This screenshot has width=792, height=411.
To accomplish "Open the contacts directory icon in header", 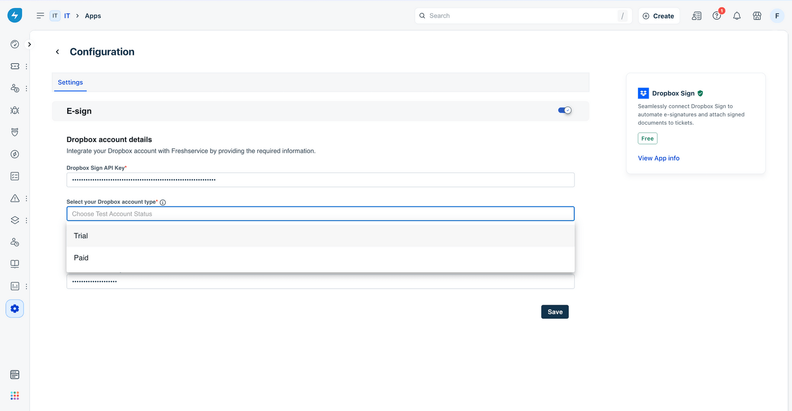I will 697,16.
